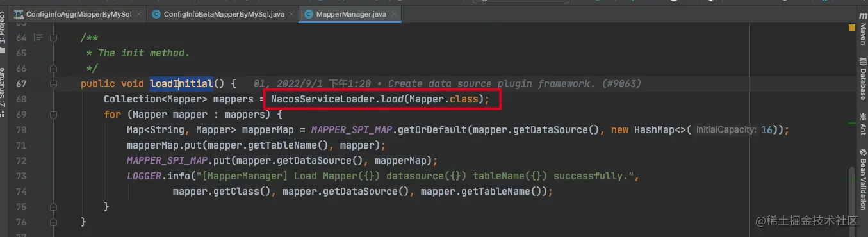
Task: Click on NacosServiceLoader in line 68
Action: 323,99
